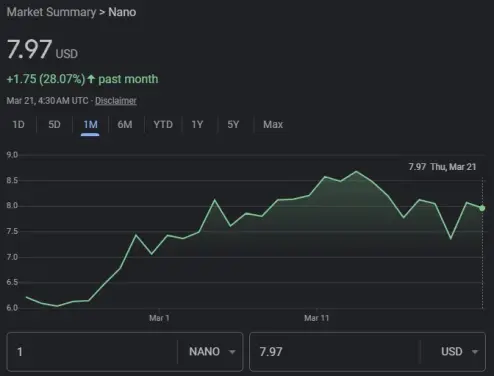Viewport: 494px width, 376px height.
Task: Open the Disclaimer link
Action: tap(116, 101)
